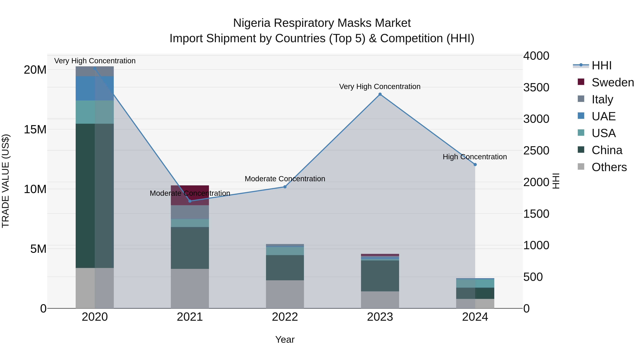
Task: Click the 2024 x-axis label
Action: click(x=475, y=317)
